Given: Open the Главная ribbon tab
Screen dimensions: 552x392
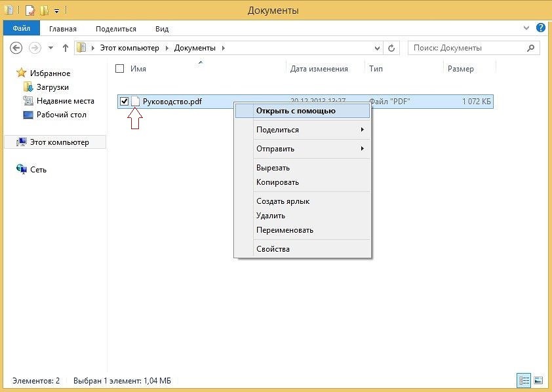Looking at the screenshot, I should pos(63,29).
